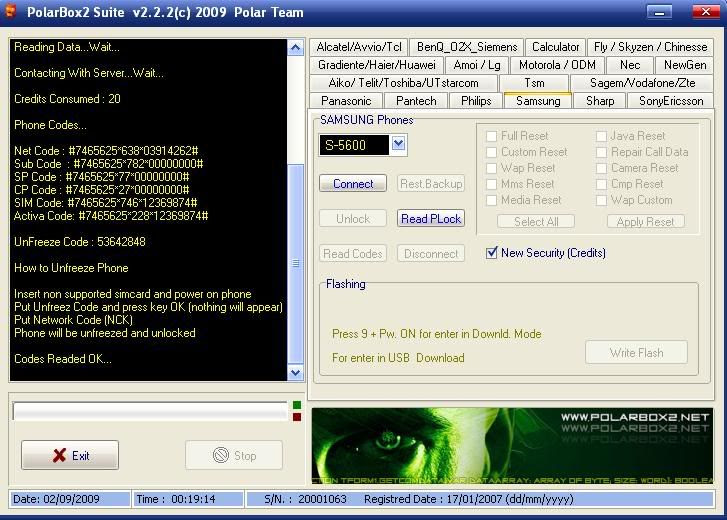This screenshot has height=520, width=727.
Task: Toggle the Camera Reset checkbox
Action: (x=601, y=168)
